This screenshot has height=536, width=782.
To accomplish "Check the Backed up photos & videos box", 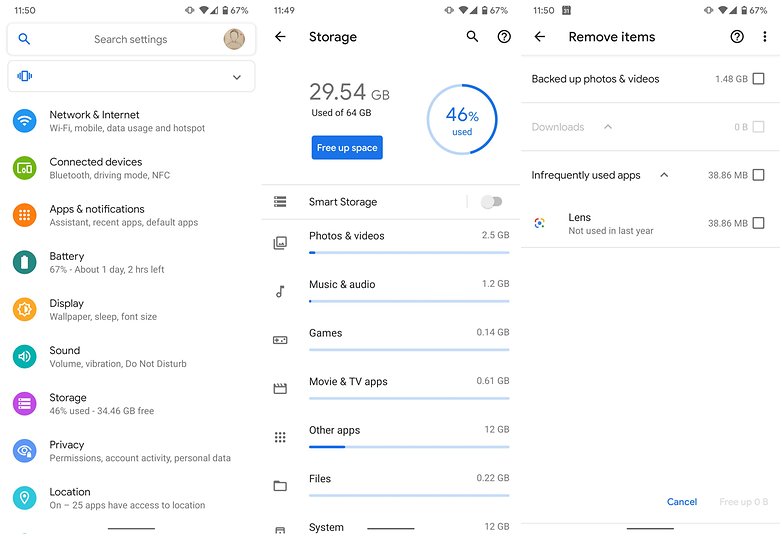I will (x=758, y=79).
